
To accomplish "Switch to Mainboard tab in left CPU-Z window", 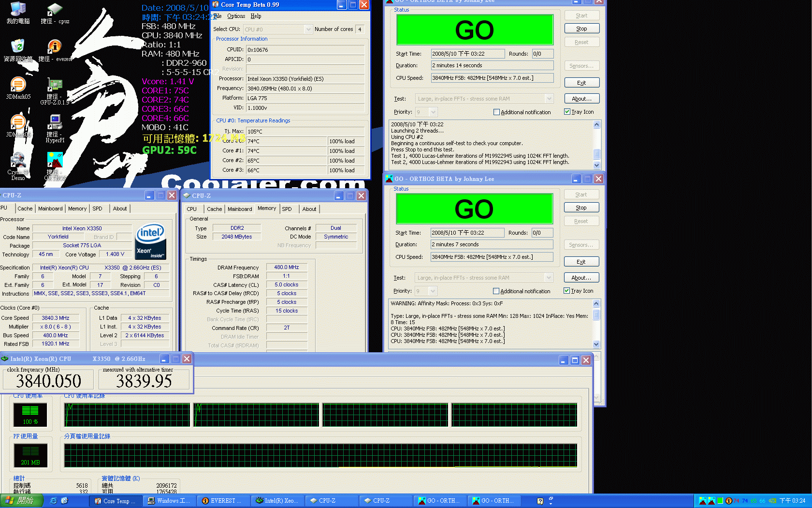I will [x=50, y=209].
